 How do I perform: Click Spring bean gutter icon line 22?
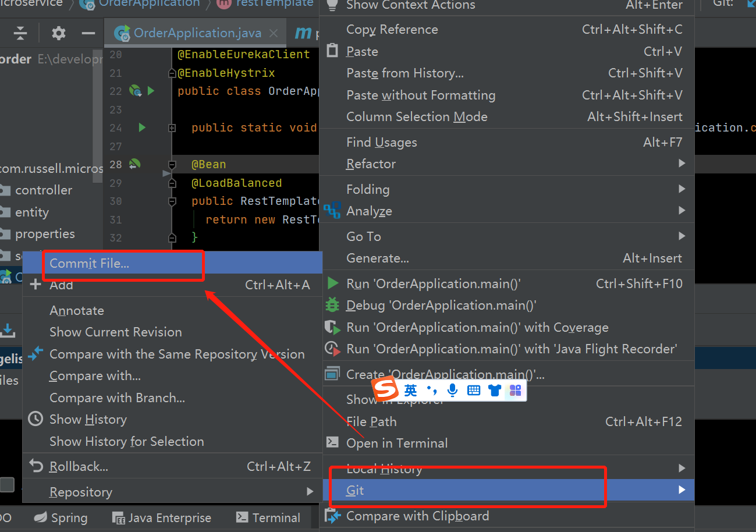135,91
